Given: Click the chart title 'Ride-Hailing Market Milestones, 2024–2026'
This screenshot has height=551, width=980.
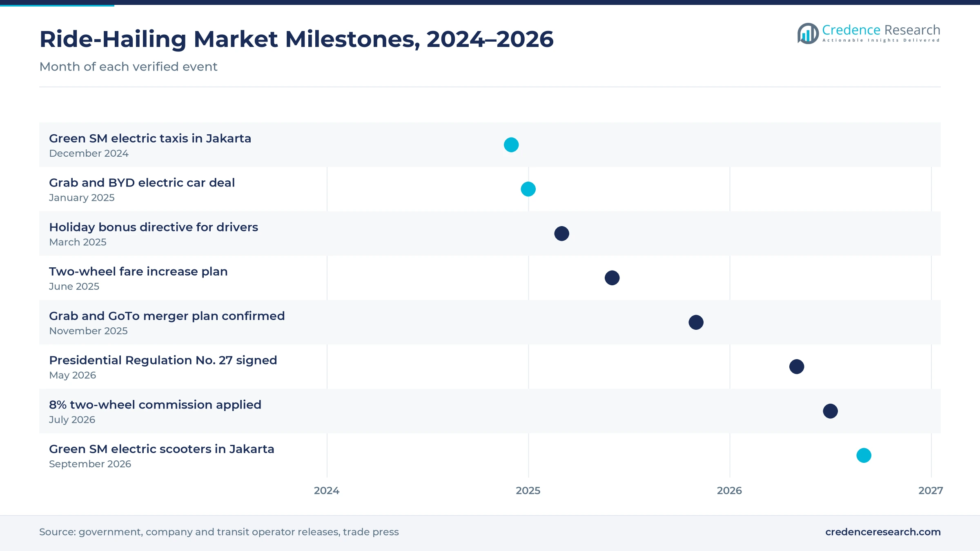Looking at the screenshot, I should click(x=296, y=39).
